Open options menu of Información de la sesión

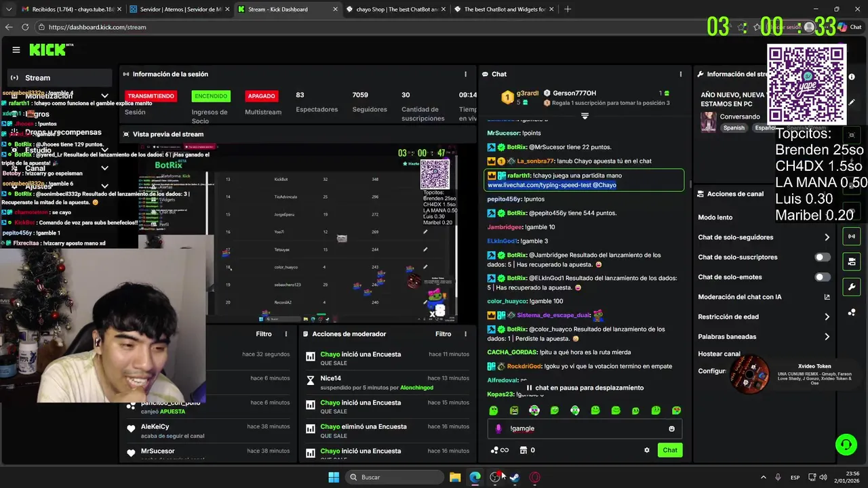tap(465, 74)
